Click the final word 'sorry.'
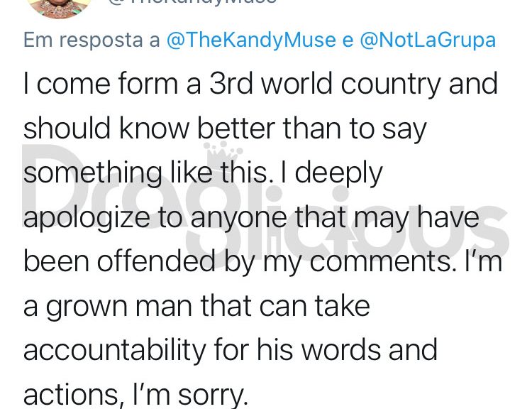The image size is (532, 409). coord(211,396)
